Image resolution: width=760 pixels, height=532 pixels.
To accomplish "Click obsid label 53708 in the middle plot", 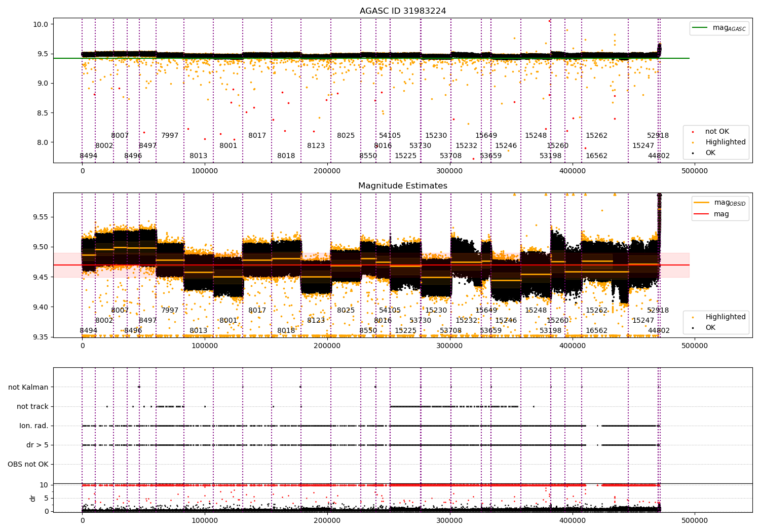I will 451,331.
